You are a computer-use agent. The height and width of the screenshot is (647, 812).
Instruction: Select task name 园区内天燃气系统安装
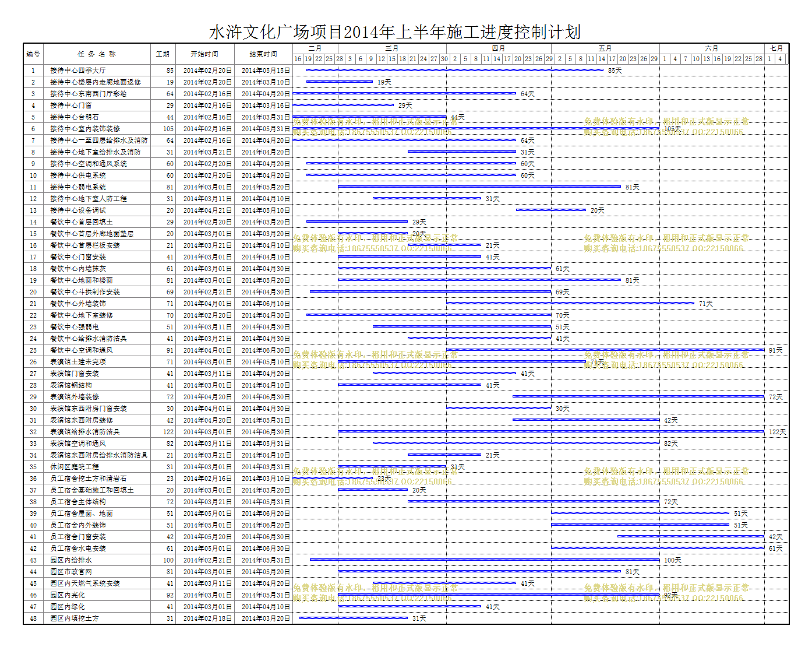(x=85, y=583)
